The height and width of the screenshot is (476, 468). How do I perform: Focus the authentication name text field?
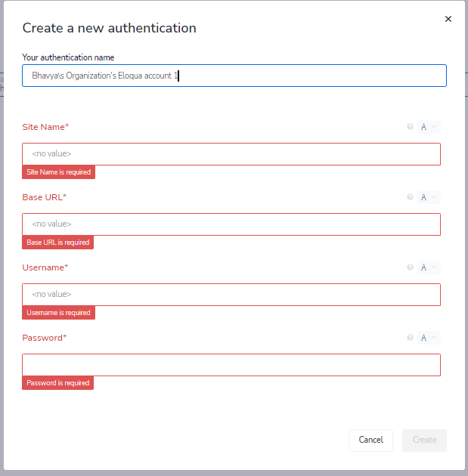point(234,76)
